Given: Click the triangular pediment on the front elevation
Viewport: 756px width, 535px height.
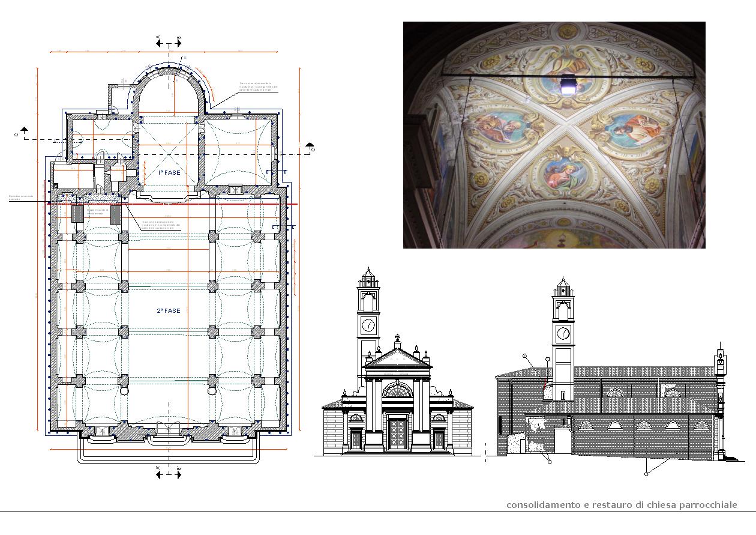Looking at the screenshot, I should point(397,359).
